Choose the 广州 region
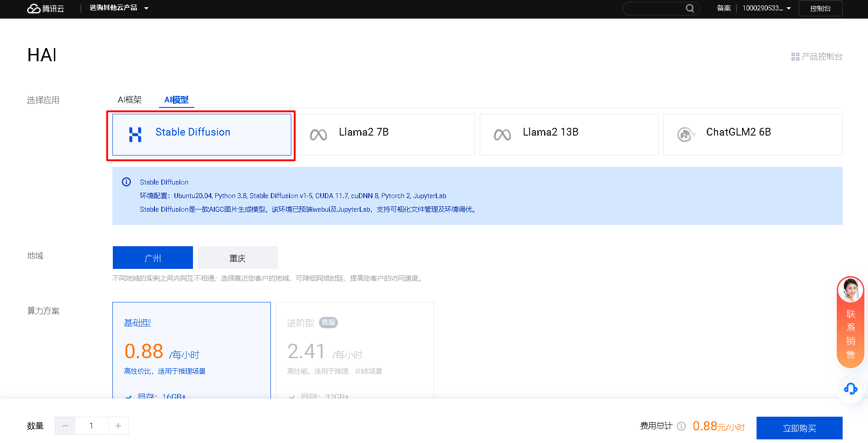Image resolution: width=868 pixels, height=443 pixels. pyautogui.click(x=153, y=258)
